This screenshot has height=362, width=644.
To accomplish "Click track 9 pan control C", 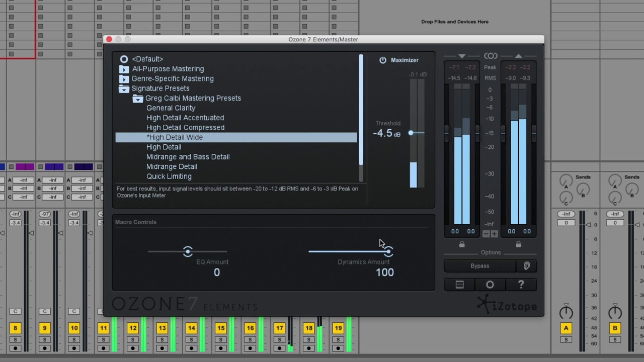I will [45, 311].
